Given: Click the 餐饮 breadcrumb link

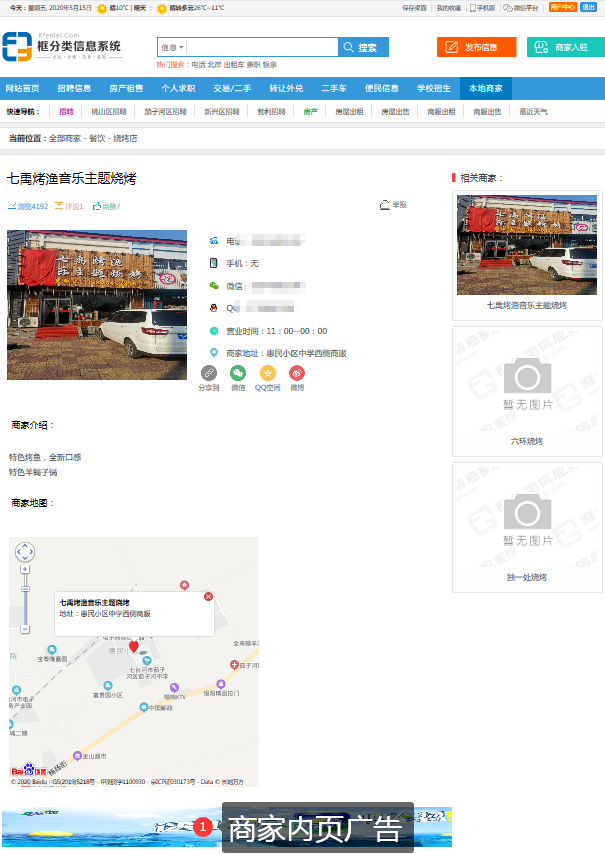Looking at the screenshot, I should point(97,138).
